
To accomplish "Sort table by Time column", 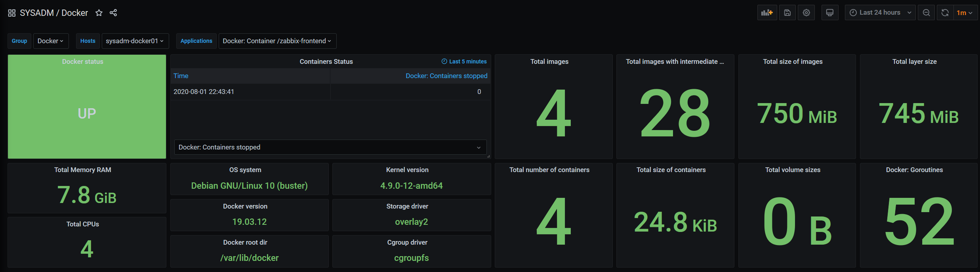I will (181, 76).
